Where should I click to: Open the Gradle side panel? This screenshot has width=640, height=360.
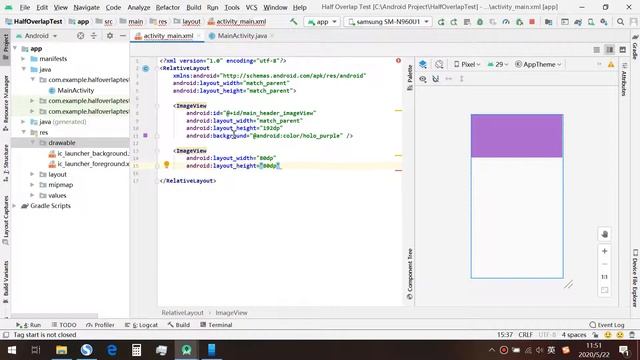click(635, 47)
